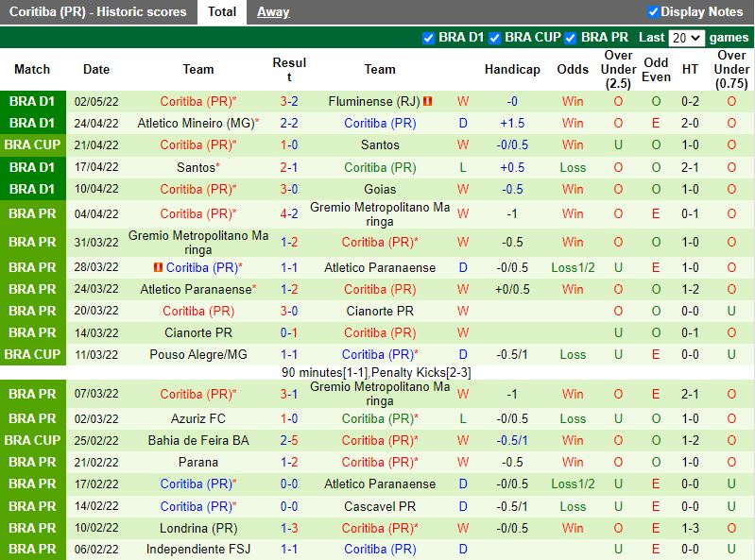Uncheck the BRA D1 filter checkbox

coord(428,38)
